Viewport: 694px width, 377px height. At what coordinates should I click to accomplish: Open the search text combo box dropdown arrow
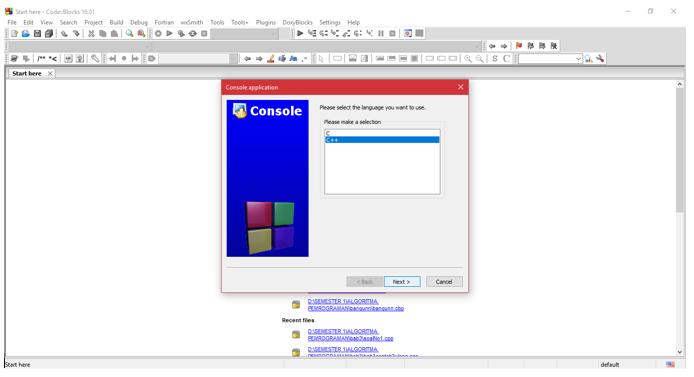coord(578,58)
